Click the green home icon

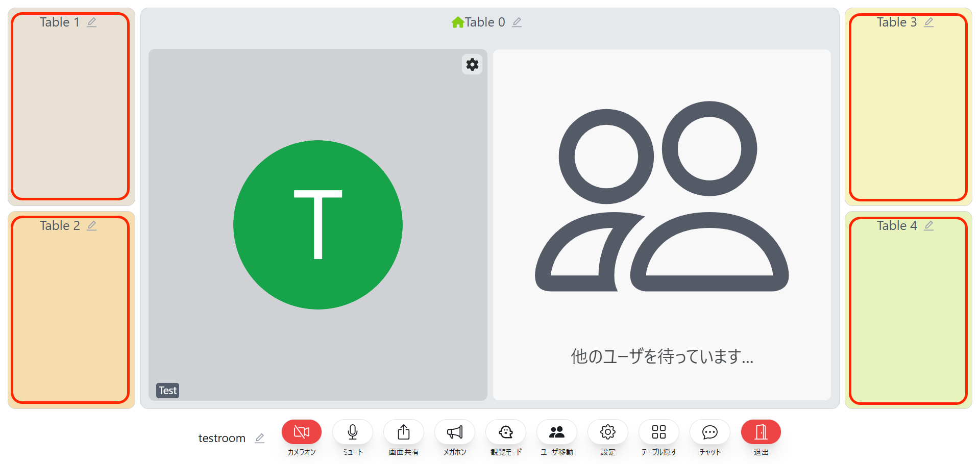pos(457,22)
